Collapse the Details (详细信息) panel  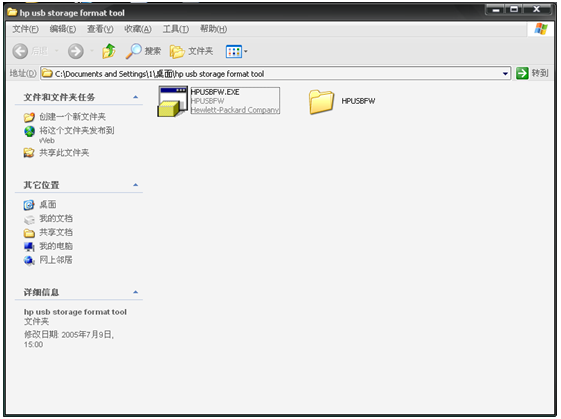click(136, 292)
